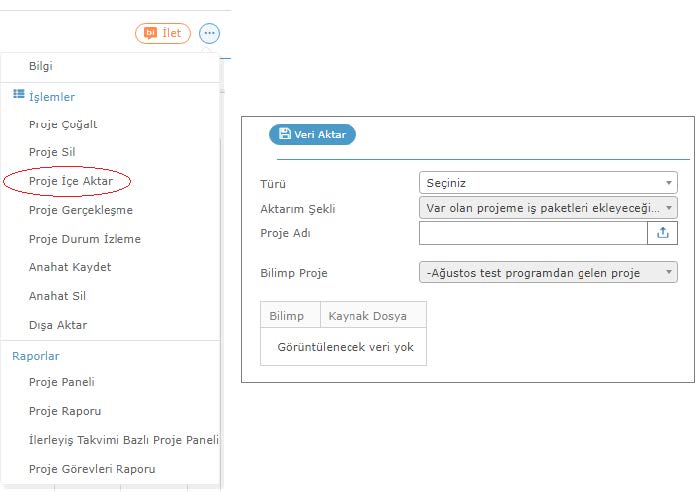This screenshot has height=492, width=700.
Task: Choose Proje Durum İzleme
Action: click(85, 239)
